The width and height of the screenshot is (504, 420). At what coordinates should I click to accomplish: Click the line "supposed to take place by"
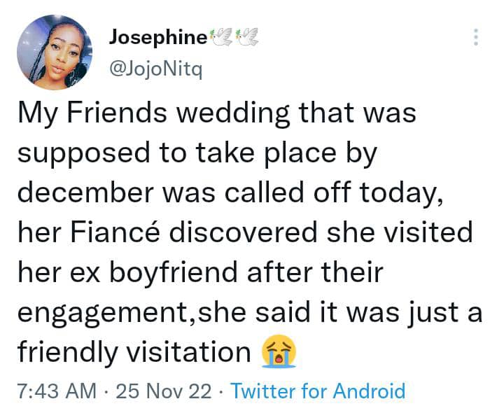[x=197, y=153]
